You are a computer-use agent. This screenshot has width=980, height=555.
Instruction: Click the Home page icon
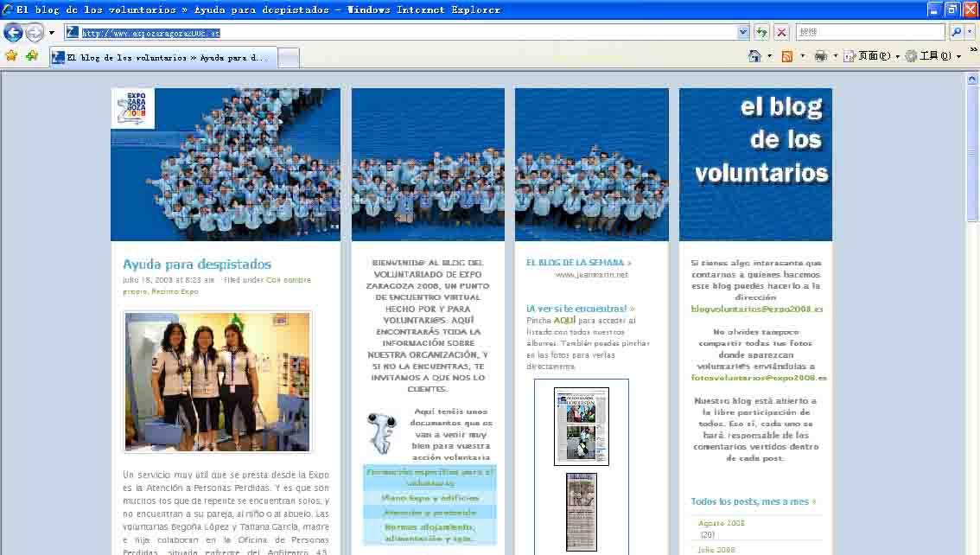click(x=754, y=56)
